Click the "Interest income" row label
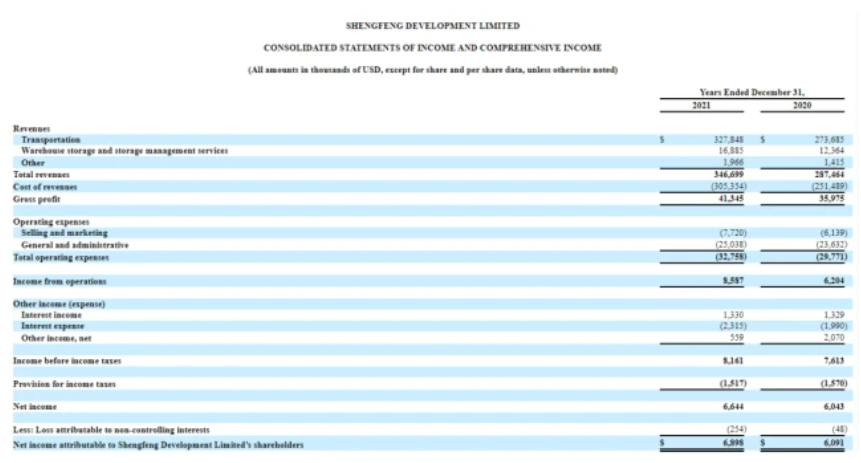The height and width of the screenshot is (463, 861). point(51,315)
